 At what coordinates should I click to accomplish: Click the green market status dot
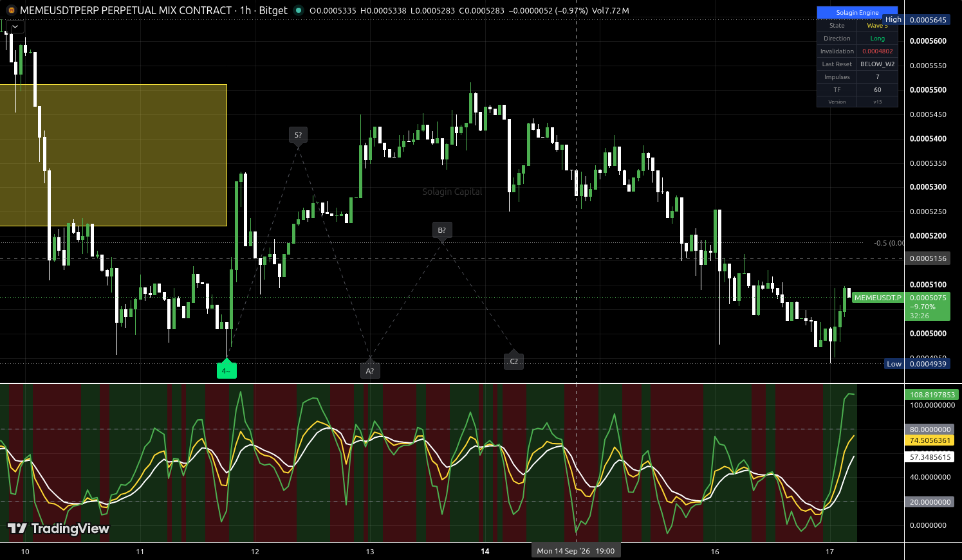[x=298, y=10]
